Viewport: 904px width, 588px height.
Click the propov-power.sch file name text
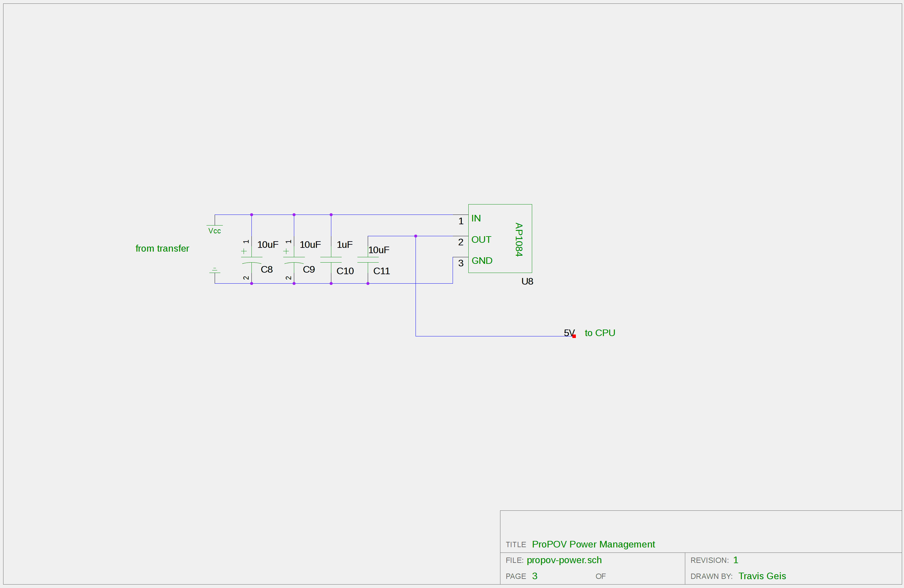pyautogui.click(x=564, y=560)
